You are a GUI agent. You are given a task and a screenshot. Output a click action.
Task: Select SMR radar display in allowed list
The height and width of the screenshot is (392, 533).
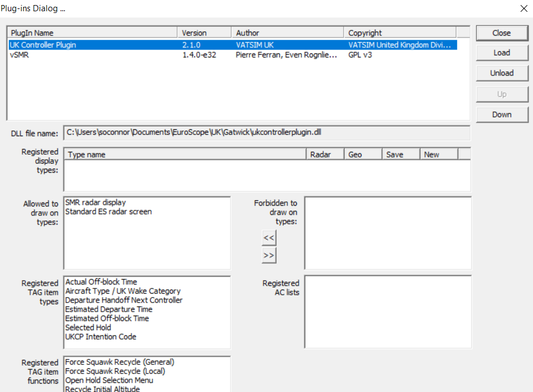pos(96,202)
